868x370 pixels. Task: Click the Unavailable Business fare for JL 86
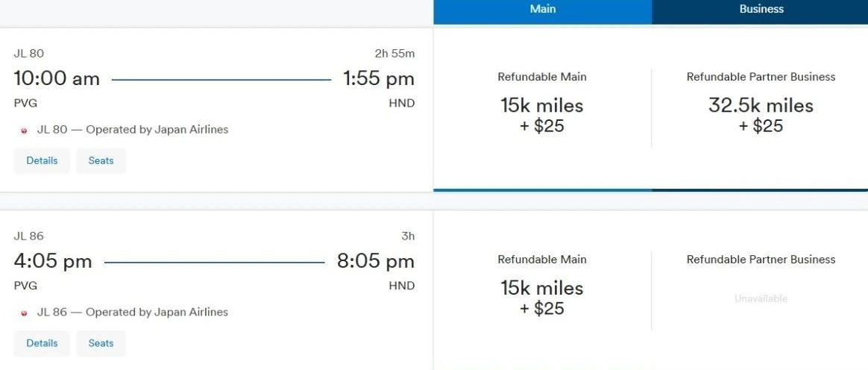[761, 298]
